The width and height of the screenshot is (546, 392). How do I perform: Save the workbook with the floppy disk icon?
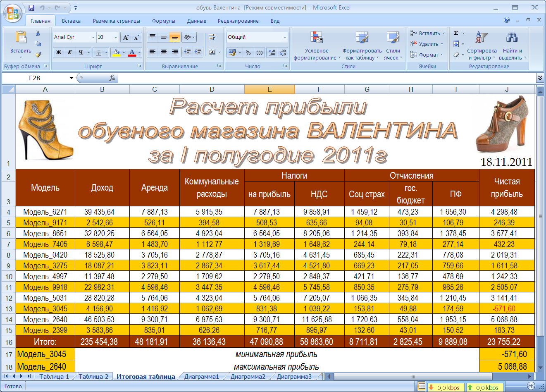[32, 8]
